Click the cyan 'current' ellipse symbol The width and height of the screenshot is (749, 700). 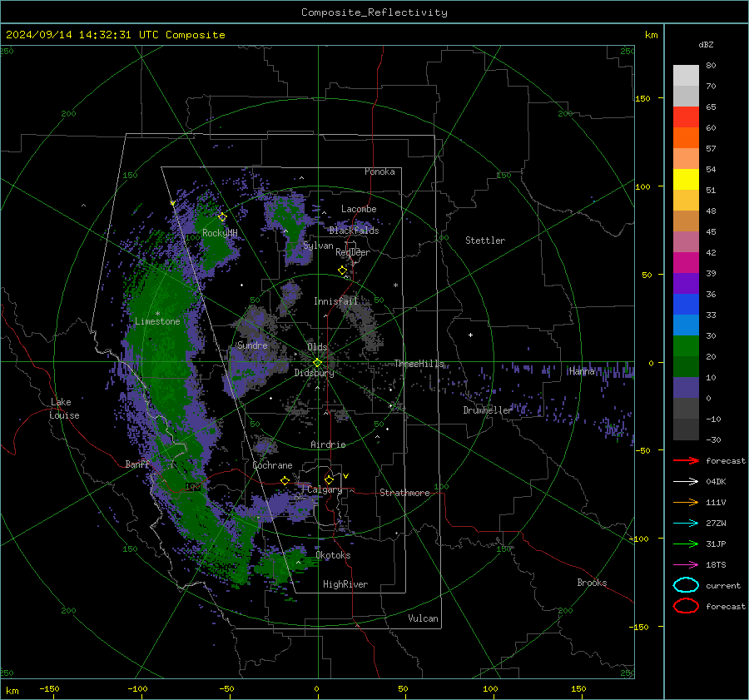click(x=686, y=585)
